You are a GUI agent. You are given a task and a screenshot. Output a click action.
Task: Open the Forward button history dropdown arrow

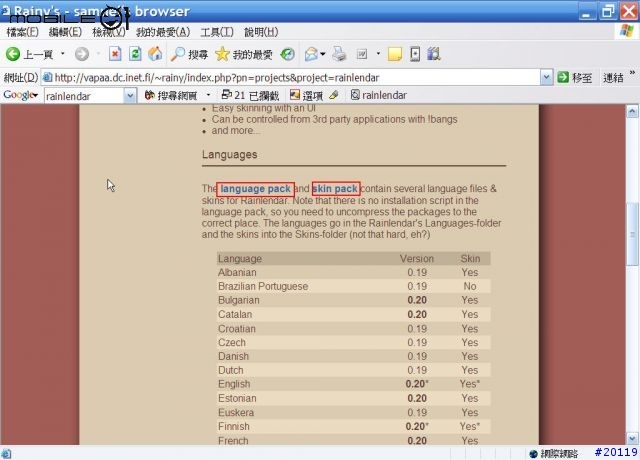pos(98,53)
